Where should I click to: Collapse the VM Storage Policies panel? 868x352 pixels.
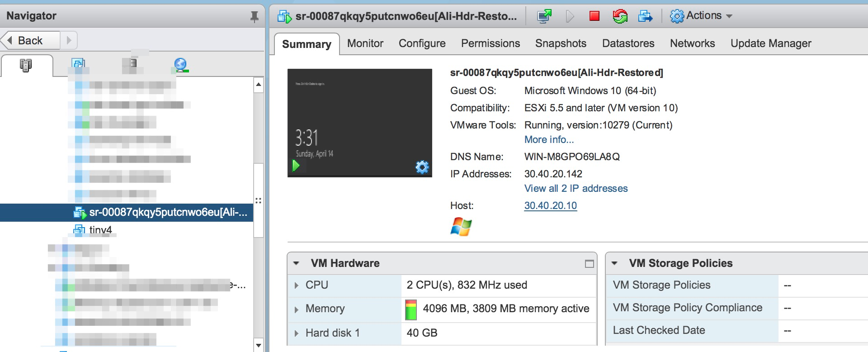(x=614, y=263)
